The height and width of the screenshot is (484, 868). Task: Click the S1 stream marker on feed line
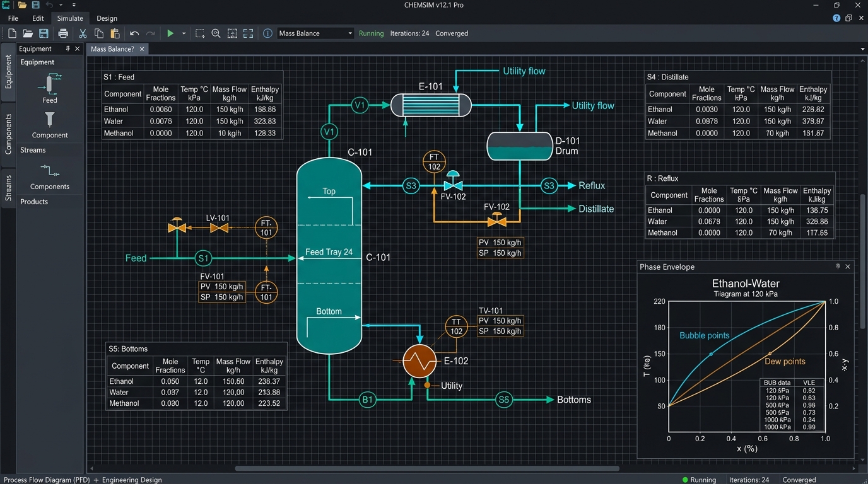point(202,258)
